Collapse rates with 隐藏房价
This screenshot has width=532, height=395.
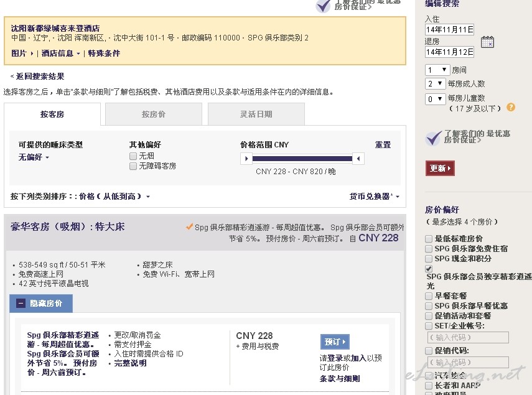pos(41,303)
